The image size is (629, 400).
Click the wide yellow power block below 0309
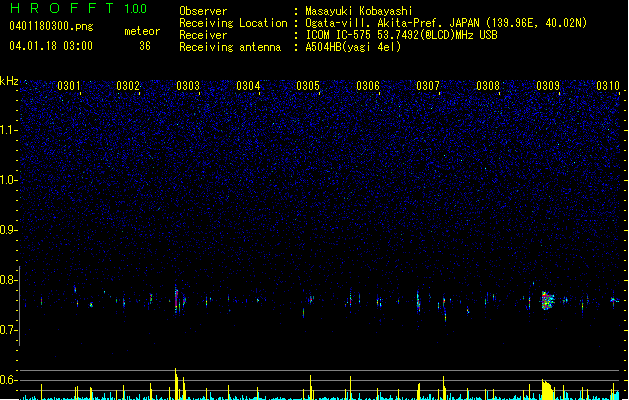click(x=548, y=390)
